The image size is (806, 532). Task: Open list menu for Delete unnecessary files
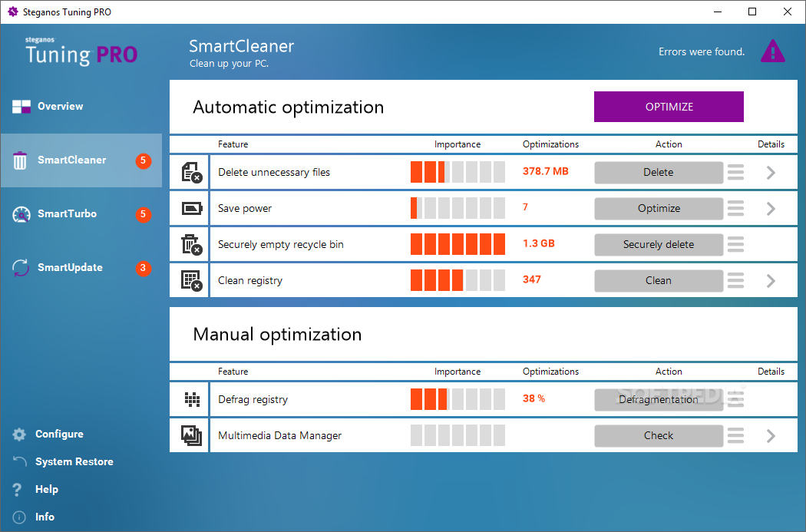[x=735, y=172]
